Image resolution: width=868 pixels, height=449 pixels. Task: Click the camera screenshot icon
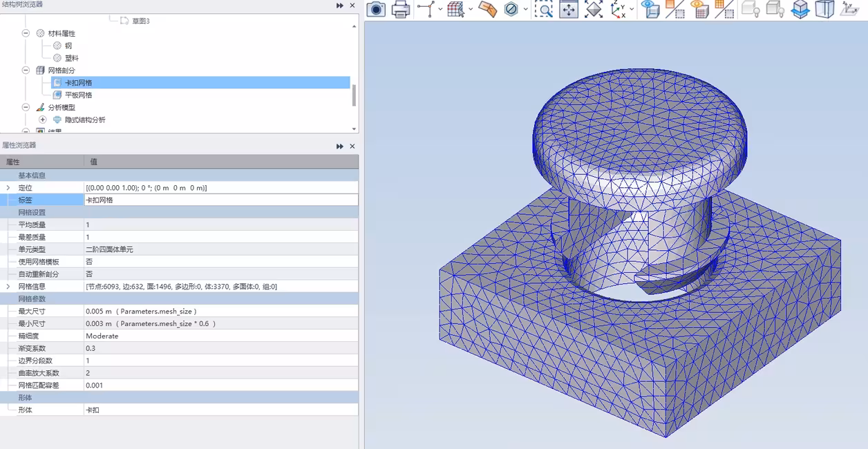coord(376,9)
